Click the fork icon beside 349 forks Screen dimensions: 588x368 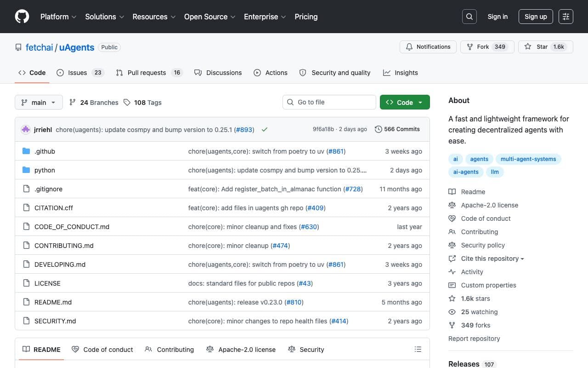pyautogui.click(x=452, y=325)
